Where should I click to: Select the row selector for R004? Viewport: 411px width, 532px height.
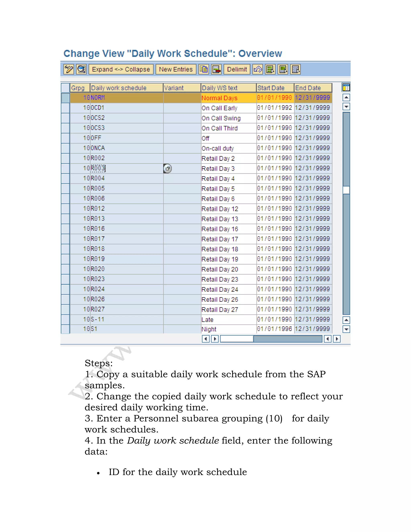pyautogui.click(x=65, y=178)
